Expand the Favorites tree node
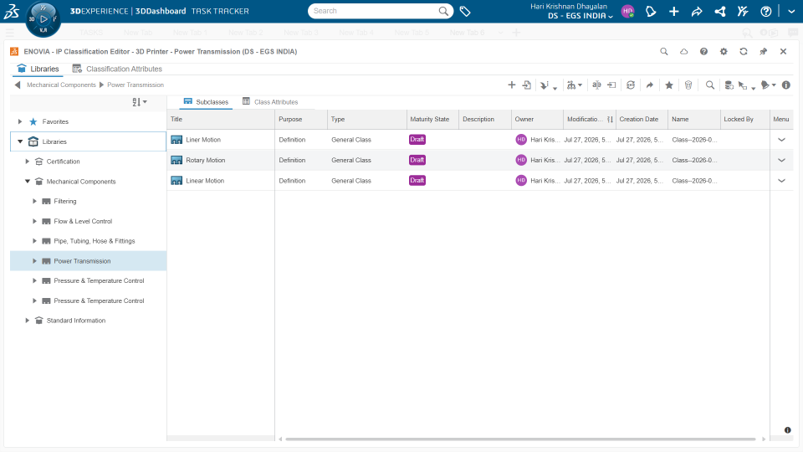The image size is (803, 452). point(20,121)
